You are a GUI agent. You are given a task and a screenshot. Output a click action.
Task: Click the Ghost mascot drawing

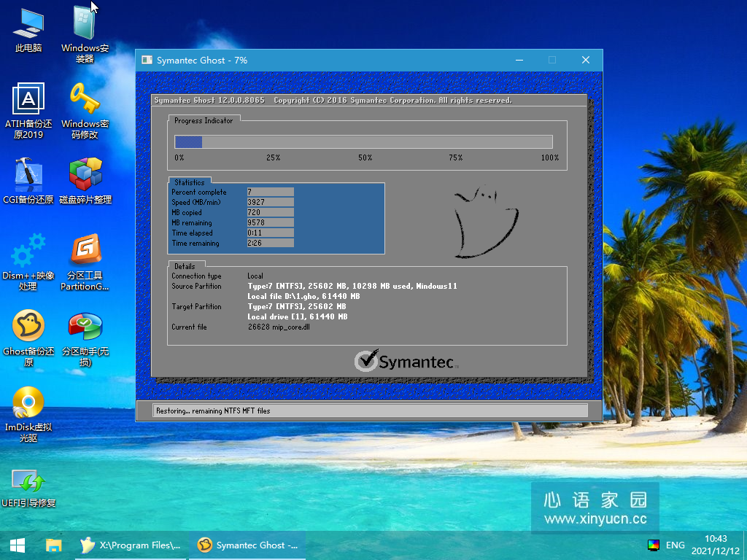coord(485,222)
